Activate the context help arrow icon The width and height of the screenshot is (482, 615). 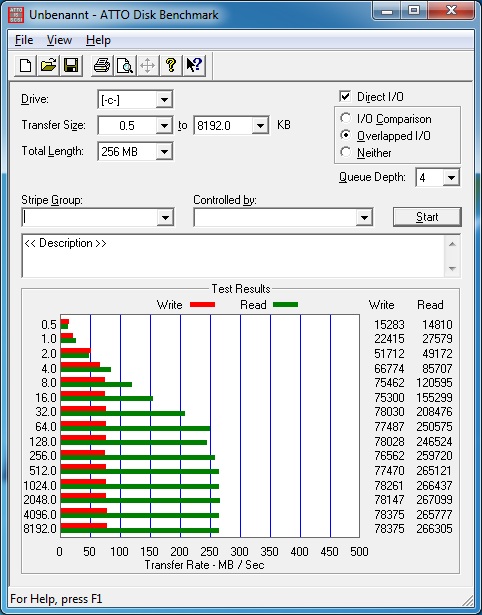[x=194, y=65]
